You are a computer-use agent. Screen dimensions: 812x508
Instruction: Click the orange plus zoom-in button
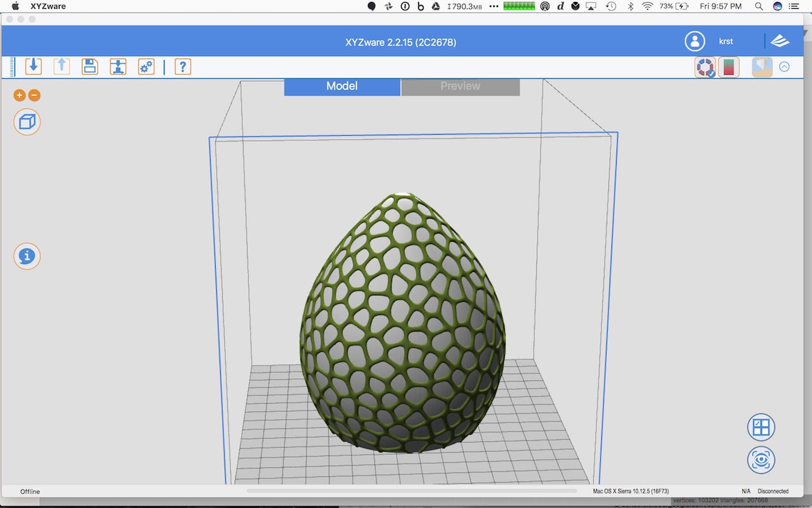[20, 95]
